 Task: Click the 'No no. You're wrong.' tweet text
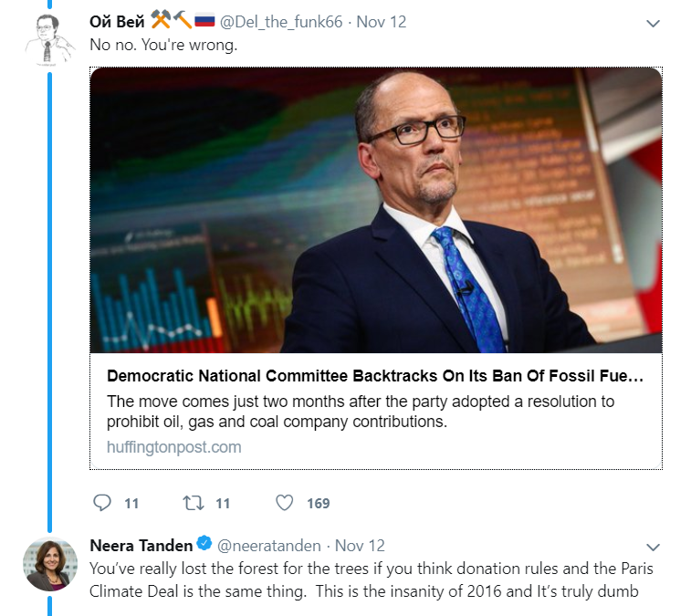click(163, 45)
